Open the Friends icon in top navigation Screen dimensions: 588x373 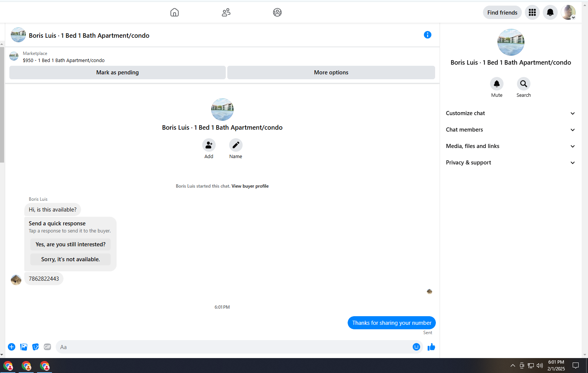coord(226,12)
